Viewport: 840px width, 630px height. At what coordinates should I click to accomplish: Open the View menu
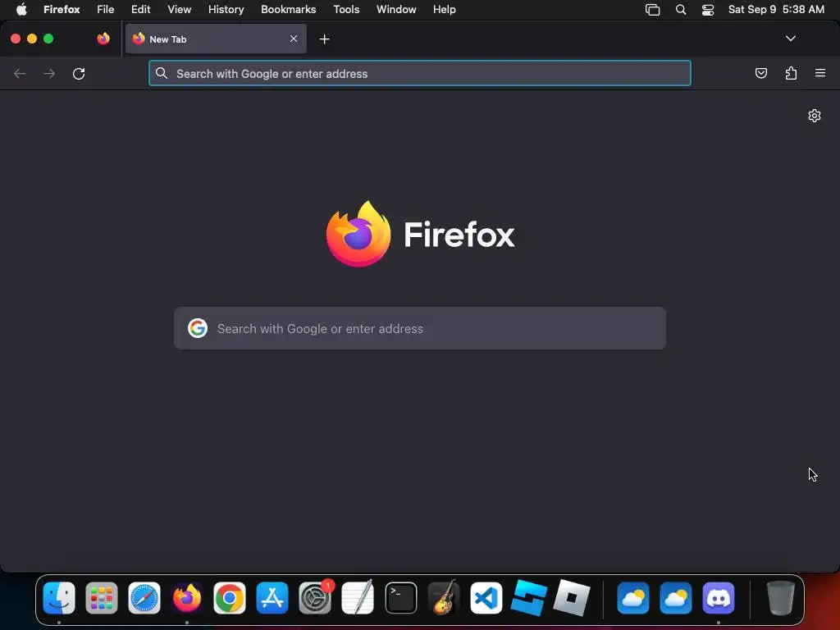(x=179, y=9)
